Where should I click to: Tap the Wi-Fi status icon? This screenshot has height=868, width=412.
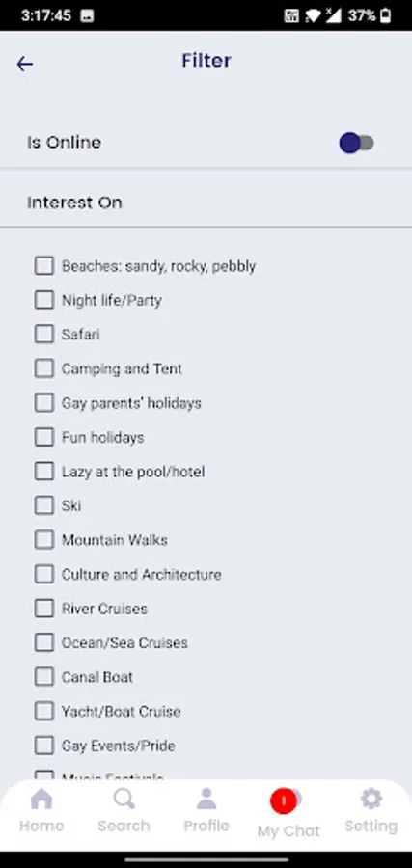click(313, 15)
